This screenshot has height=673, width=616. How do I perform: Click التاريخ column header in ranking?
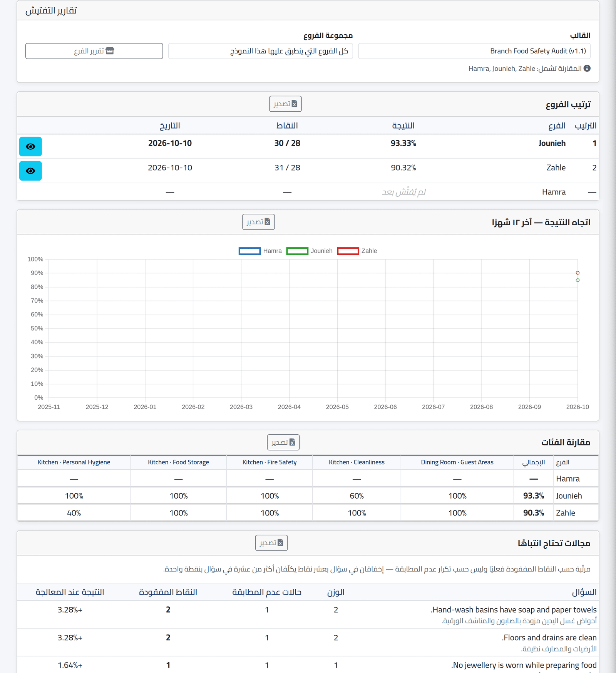[170, 126]
